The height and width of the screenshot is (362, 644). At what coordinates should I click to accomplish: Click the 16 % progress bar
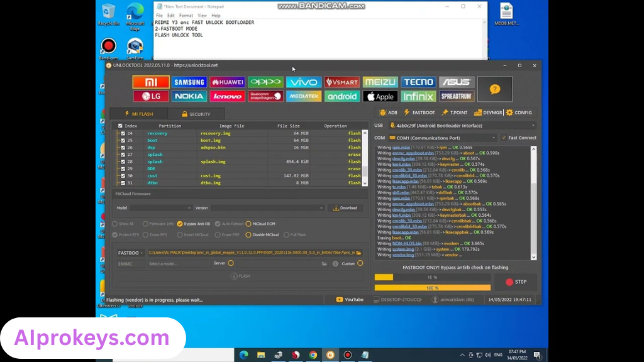coord(433,277)
